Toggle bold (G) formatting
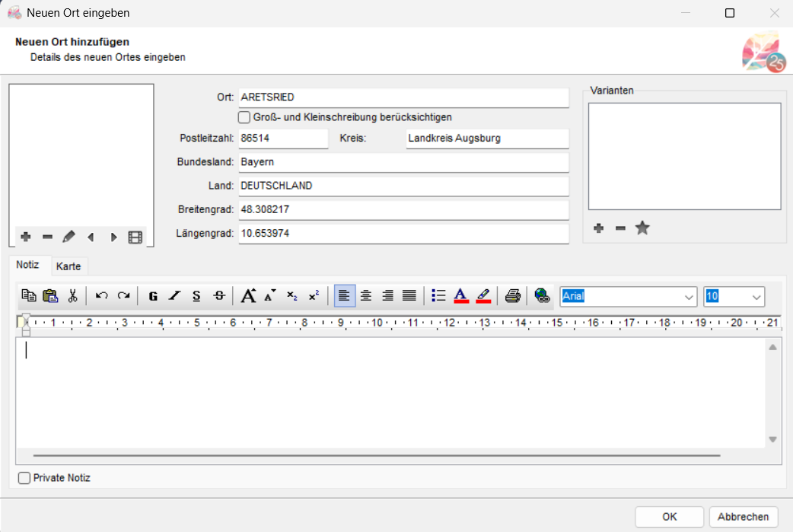793x532 pixels. [153, 295]
